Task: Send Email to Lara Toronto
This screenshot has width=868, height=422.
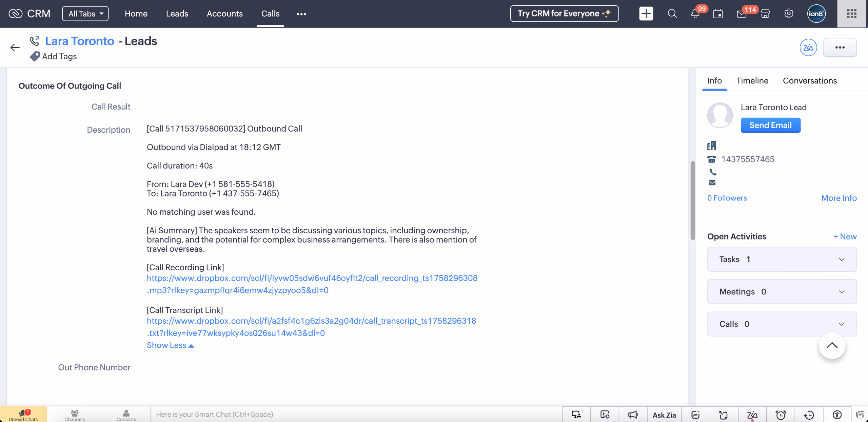Action: (x=770, y=125)
